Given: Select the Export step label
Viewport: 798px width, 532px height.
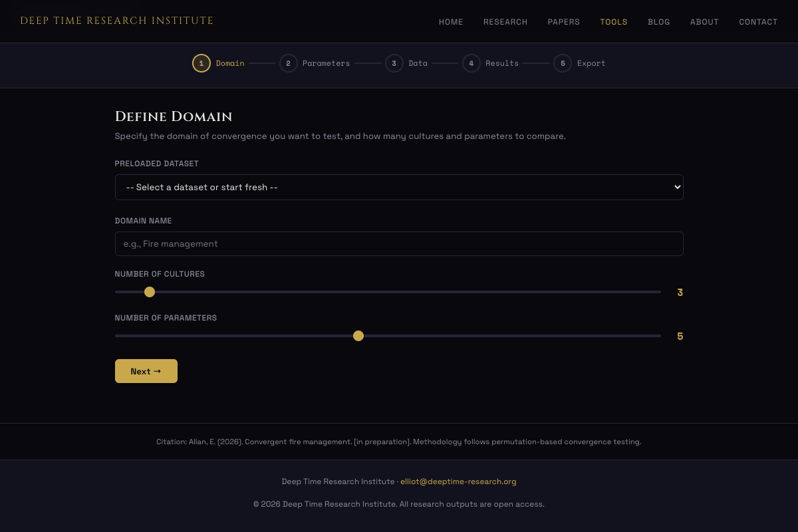Looking at the screenshot, I should pos(591,63).
